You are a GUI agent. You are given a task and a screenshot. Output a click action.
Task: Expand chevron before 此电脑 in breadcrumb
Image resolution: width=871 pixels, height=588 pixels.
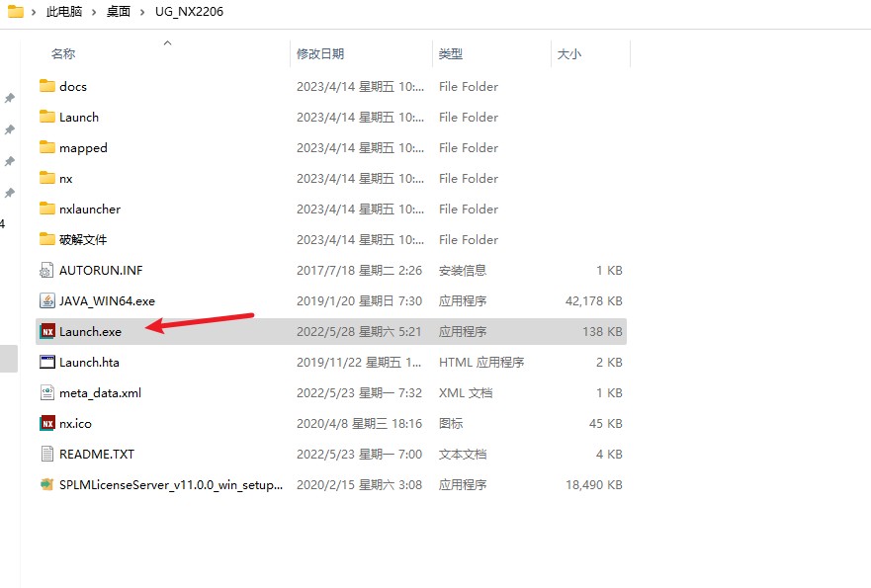(x=34, y=12)
